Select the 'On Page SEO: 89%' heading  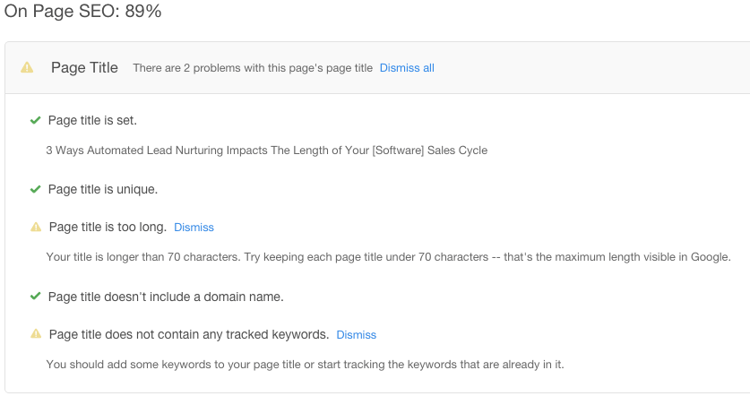pyautogui.click(x=83, y=11)
